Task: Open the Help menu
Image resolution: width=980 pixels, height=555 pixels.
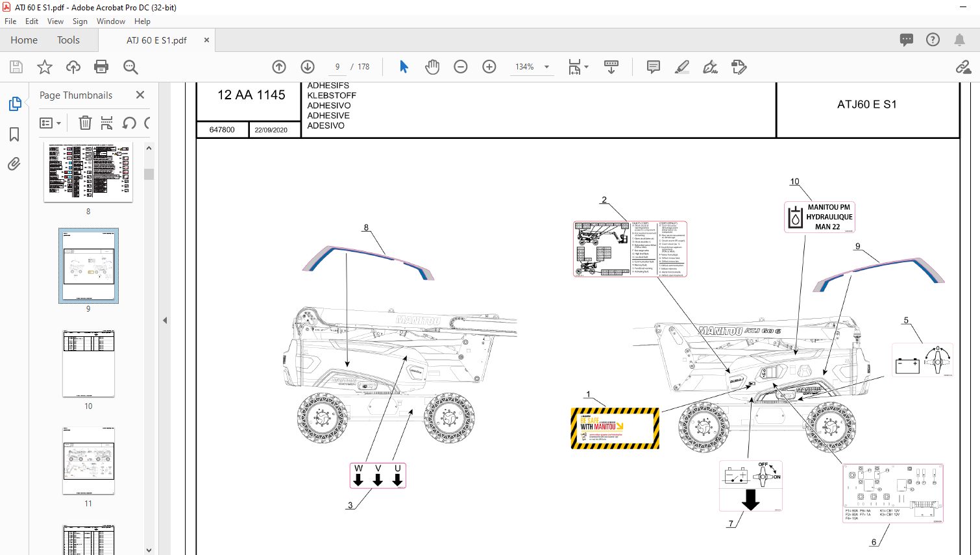Action: point(142,21)
